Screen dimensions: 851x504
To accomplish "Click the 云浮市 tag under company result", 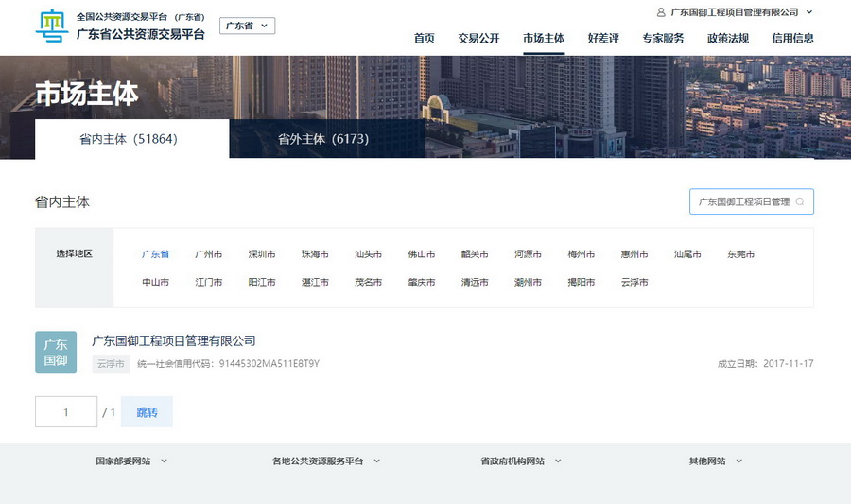I will tap(111, 363).
